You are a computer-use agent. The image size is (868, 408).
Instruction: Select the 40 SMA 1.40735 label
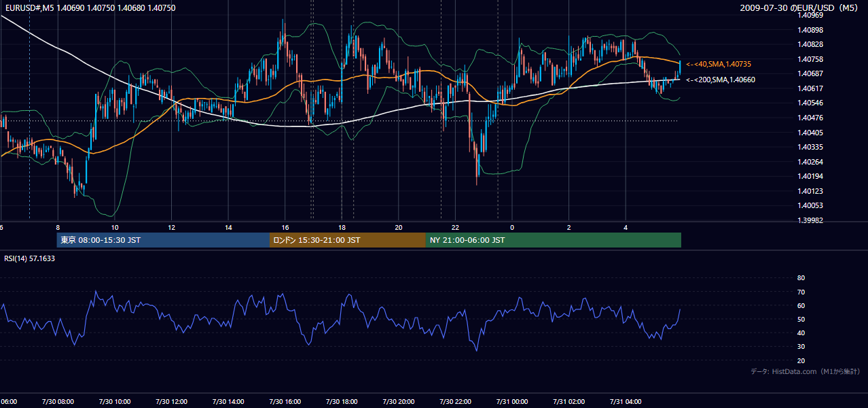click(x=718, y=64)
